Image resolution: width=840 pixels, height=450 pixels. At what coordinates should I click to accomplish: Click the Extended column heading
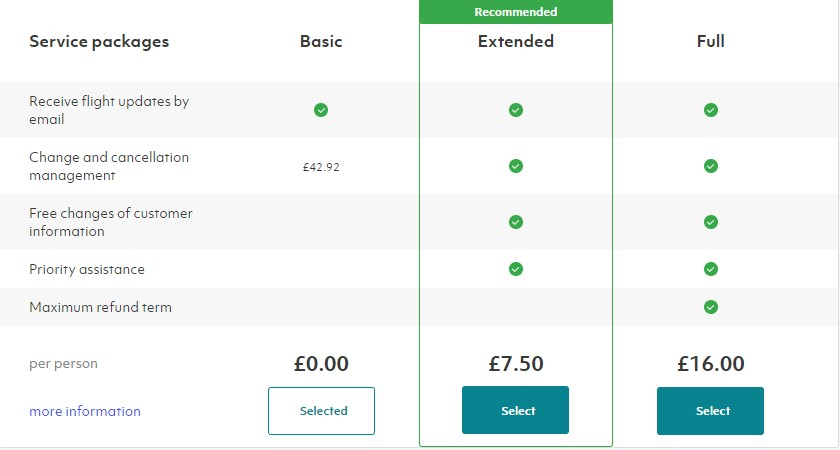tap(516, 41)
